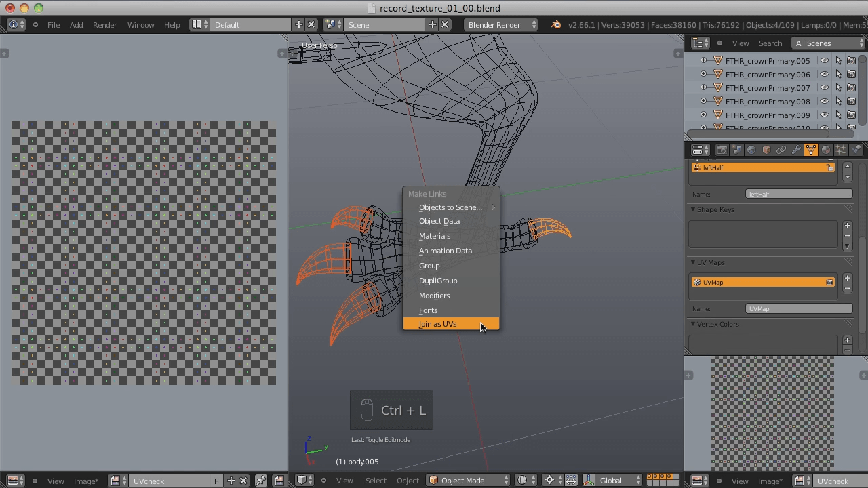Open the Particles tab (sparkles icon)
This screenshot has width=868, height=488.
[841, 150]
